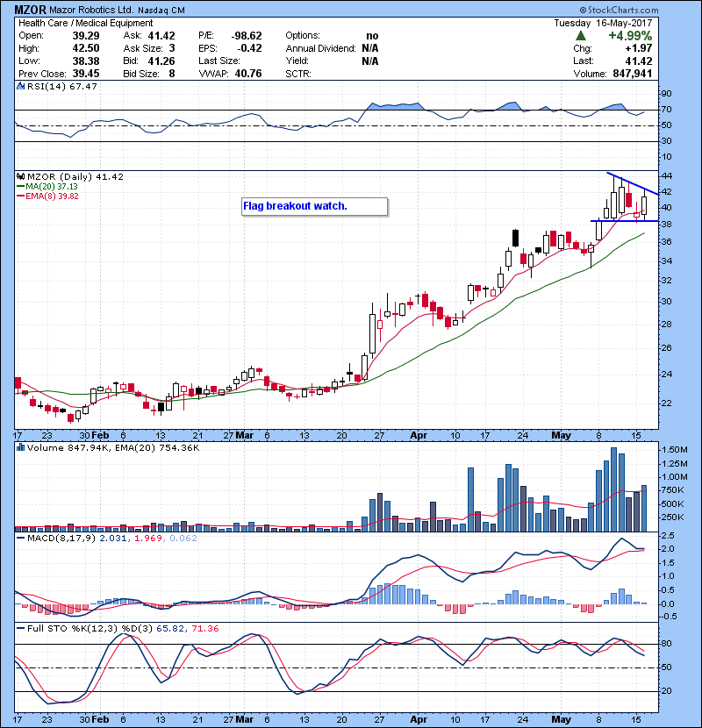
Task: Click the Ask Size value 3
Action: [172, 48]
